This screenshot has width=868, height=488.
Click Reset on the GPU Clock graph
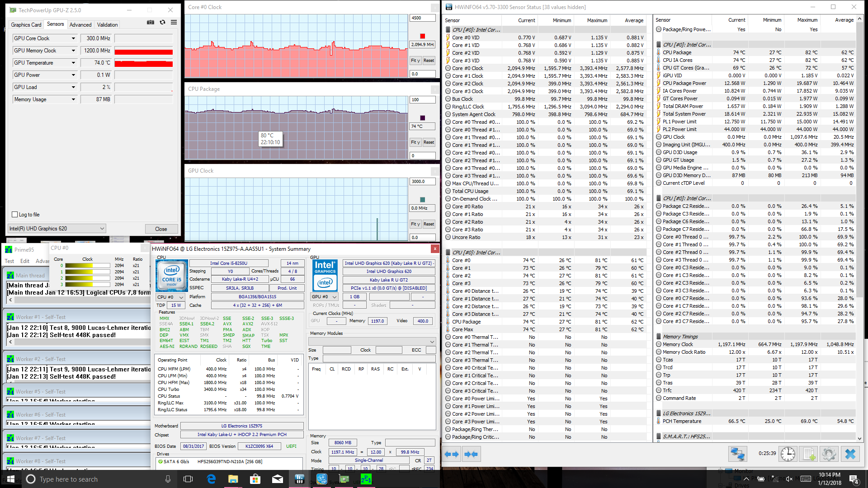pos(429,224)
